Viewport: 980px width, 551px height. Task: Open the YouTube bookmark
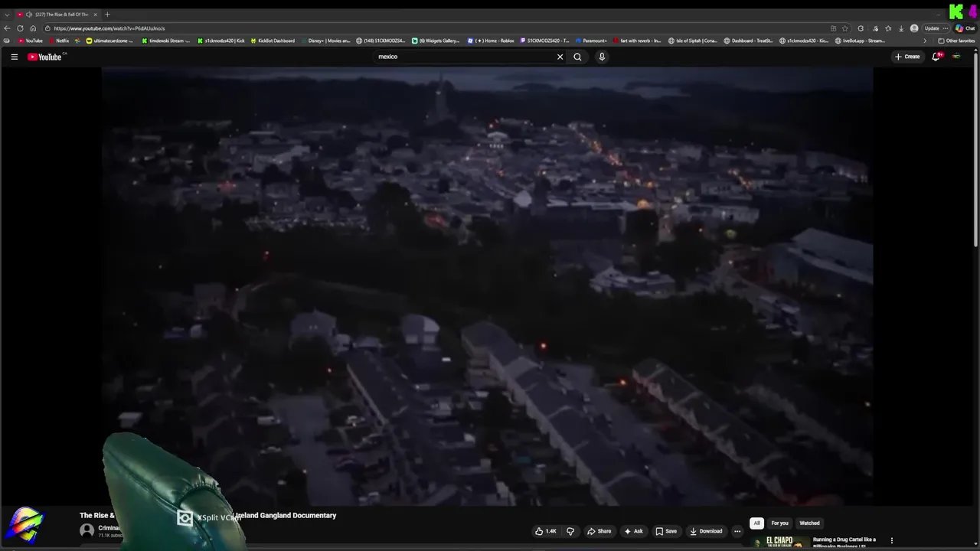tap(31, 41)
